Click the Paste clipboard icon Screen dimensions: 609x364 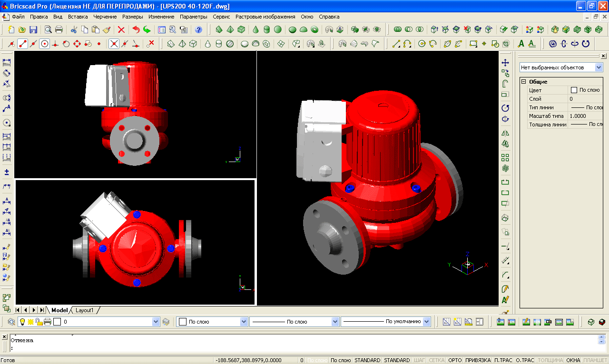coord(96,29)
